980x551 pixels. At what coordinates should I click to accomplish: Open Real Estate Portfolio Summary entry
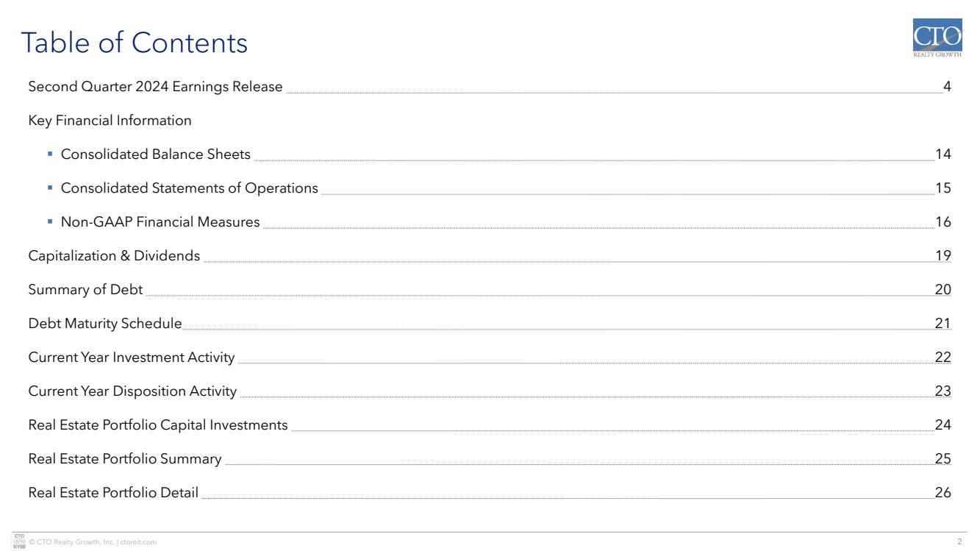tap(124, 459)
